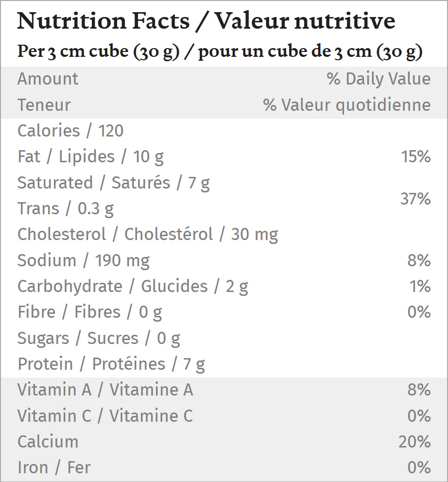Viewport: 448px width, 482px height.
Task: Click the Protein / Protéines / 7 g row
Action: (111, 364)
